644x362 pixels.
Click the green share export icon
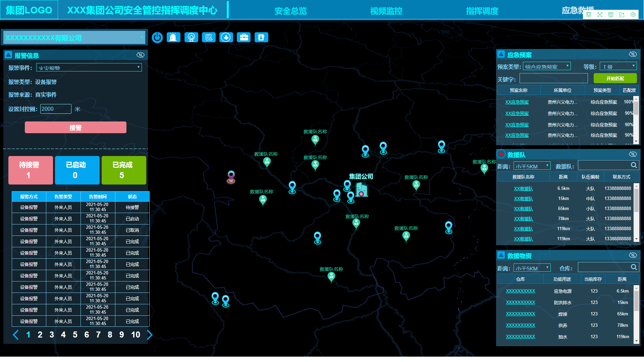tap(622, 14)
